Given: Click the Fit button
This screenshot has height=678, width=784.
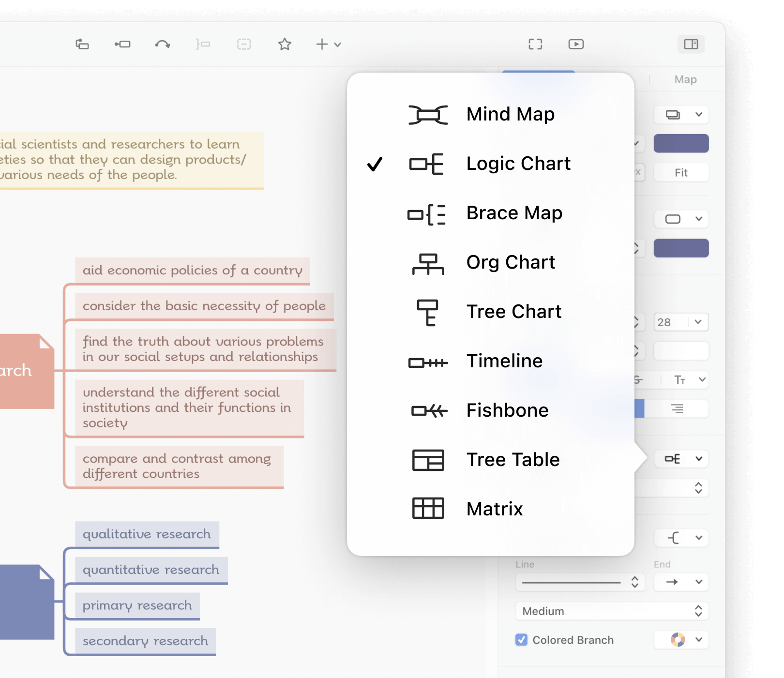Looking at the screenshot, I should tap(681, 172).
